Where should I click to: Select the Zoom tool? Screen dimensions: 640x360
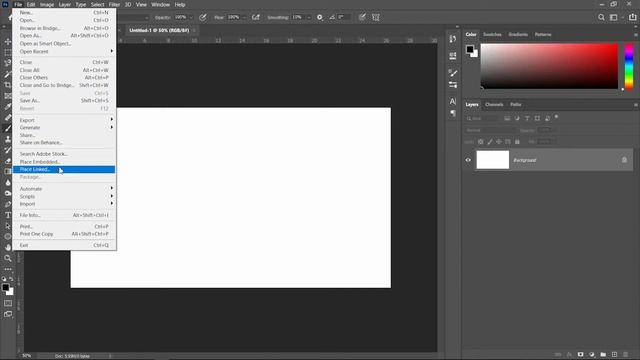(x=8, y=258)
